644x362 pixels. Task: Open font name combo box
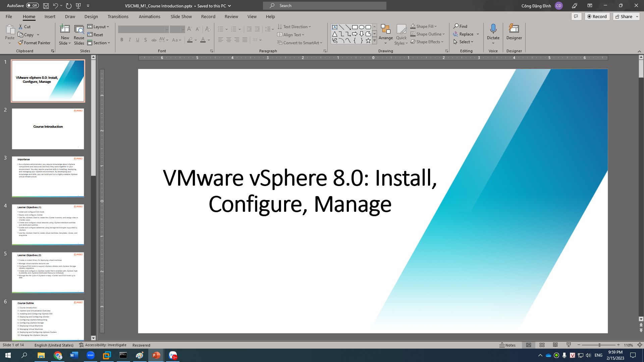coord(143,29)
